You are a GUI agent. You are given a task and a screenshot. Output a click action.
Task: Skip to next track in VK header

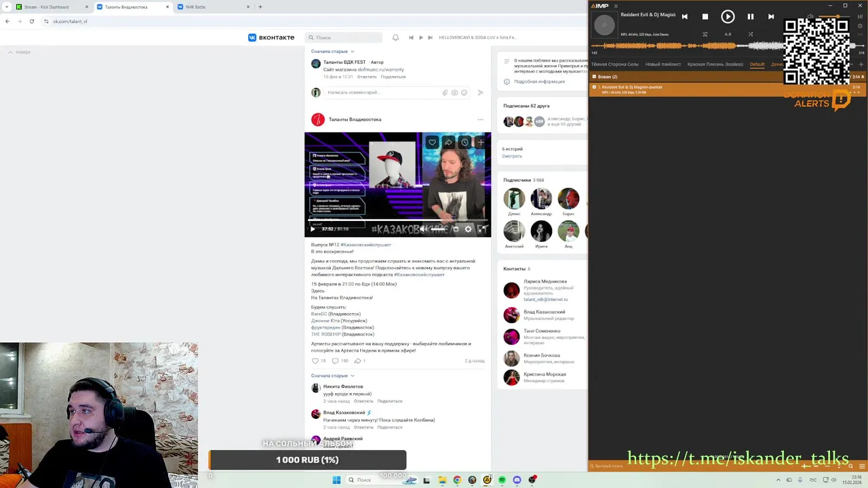(430, 37)
